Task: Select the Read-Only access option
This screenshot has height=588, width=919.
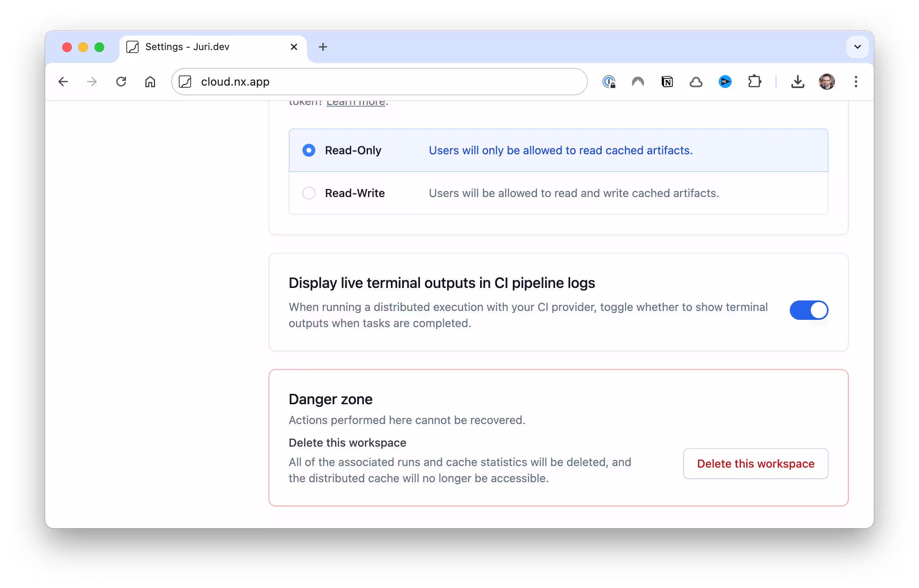Action: point(309,151)
